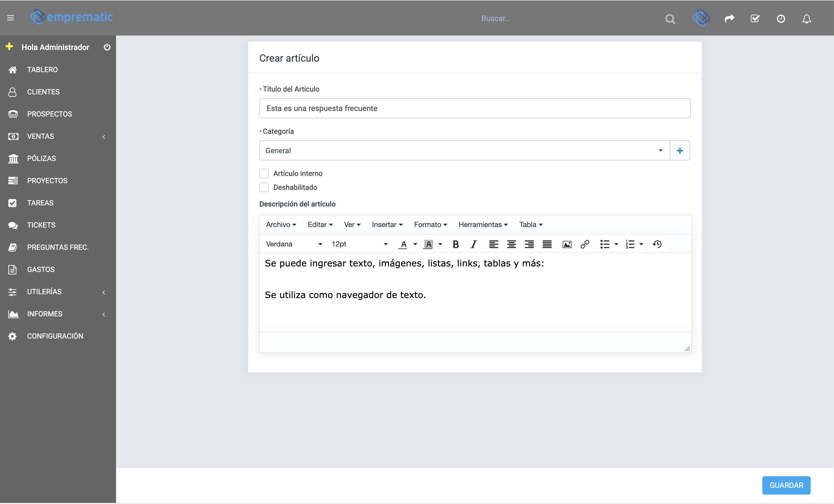Open text color picker arrow
This screenshot has width=834, height=504.
415,244
